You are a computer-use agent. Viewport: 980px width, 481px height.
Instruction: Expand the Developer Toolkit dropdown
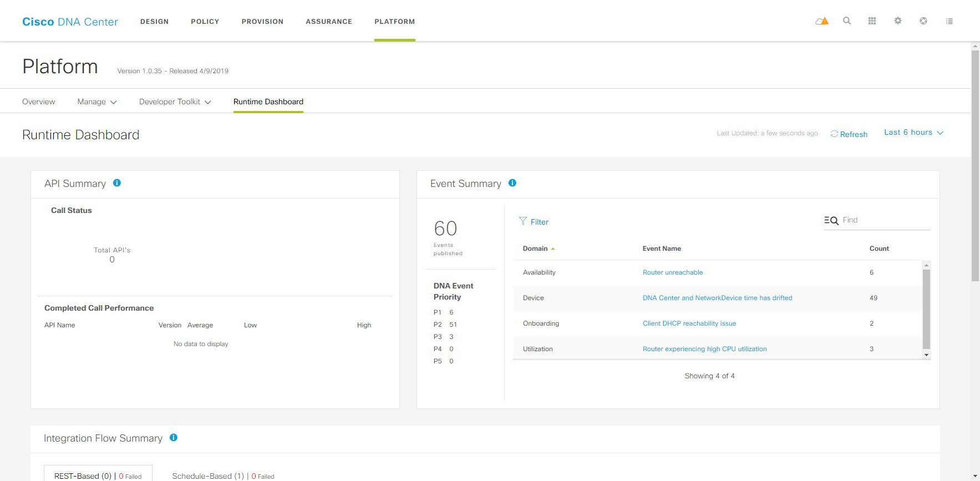[x=175, y=102]
